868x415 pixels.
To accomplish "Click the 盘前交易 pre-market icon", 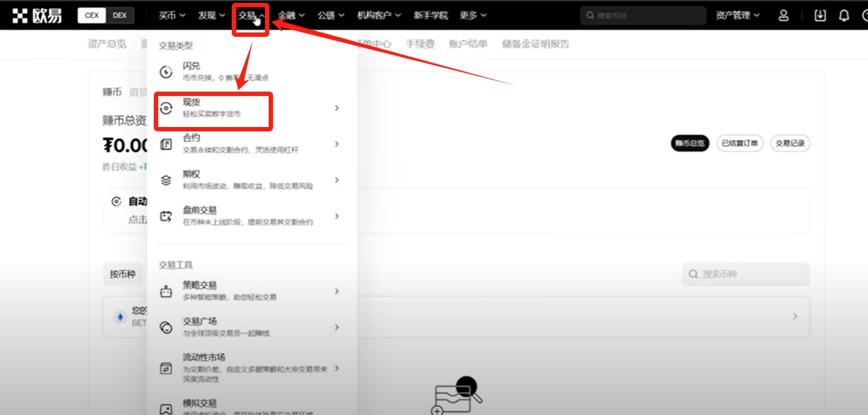I will pyautogui.click(x=166, y=216).
